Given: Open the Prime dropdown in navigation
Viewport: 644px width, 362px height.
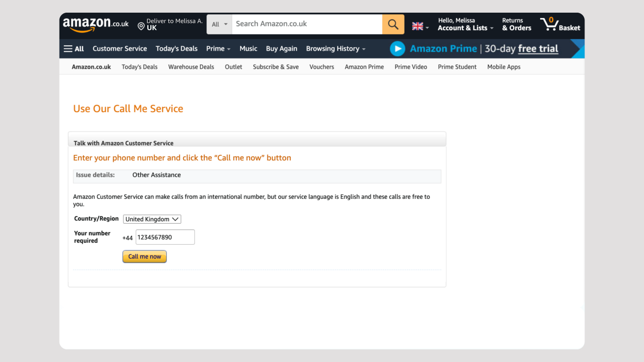Looking at the screenshot, I should pyautogui.click(x=218, y=49).
